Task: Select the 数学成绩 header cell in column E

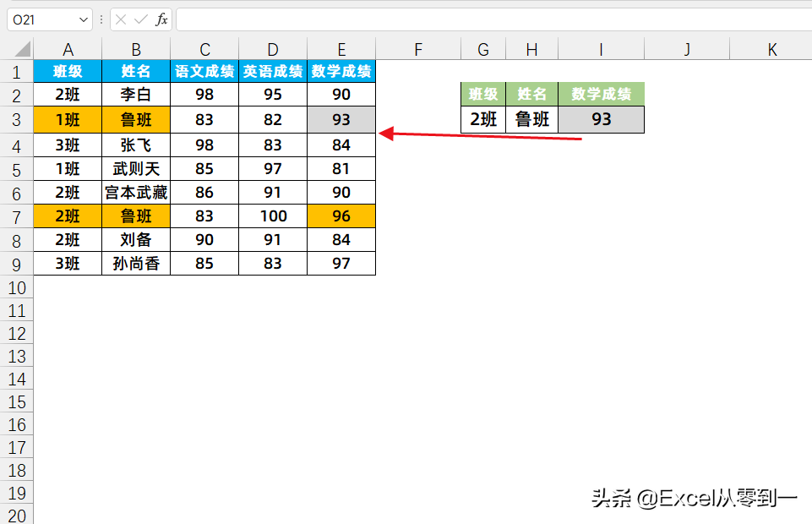Action: [x=341, y=72]
